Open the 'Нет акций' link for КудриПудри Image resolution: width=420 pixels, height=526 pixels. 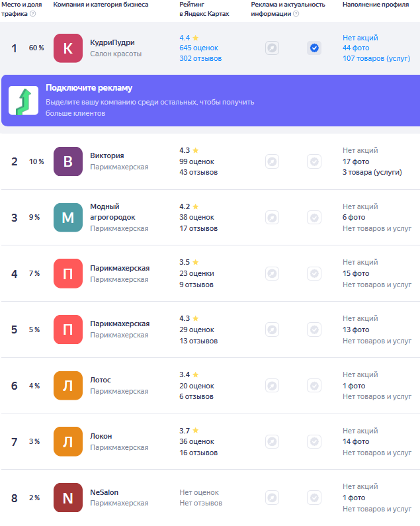(360, 38)
